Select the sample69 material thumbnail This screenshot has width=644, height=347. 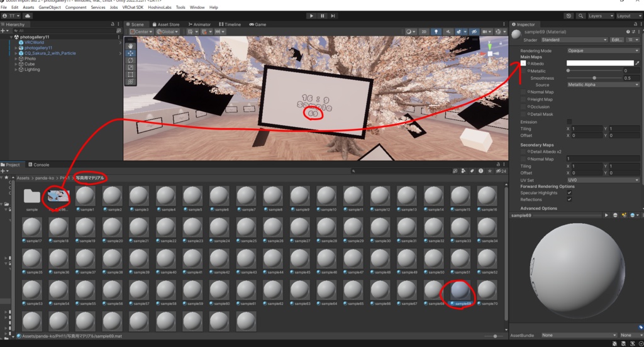click(x=460, y=290)
